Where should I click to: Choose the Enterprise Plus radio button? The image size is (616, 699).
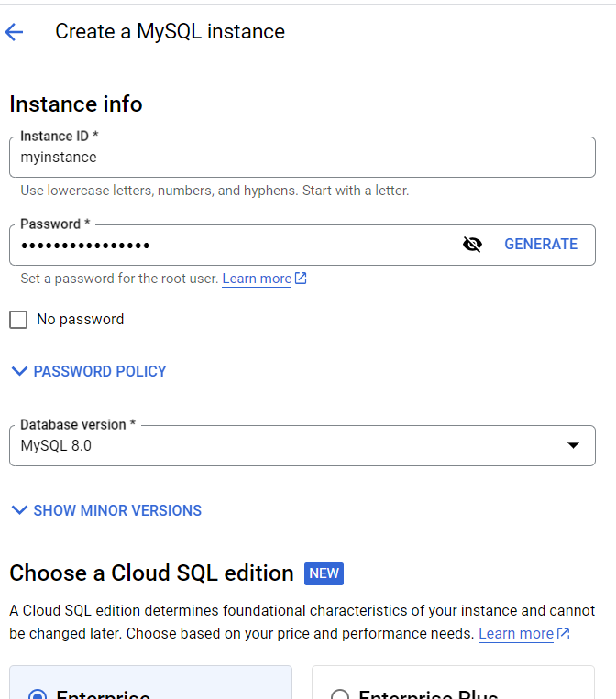[x=340, y=694]
